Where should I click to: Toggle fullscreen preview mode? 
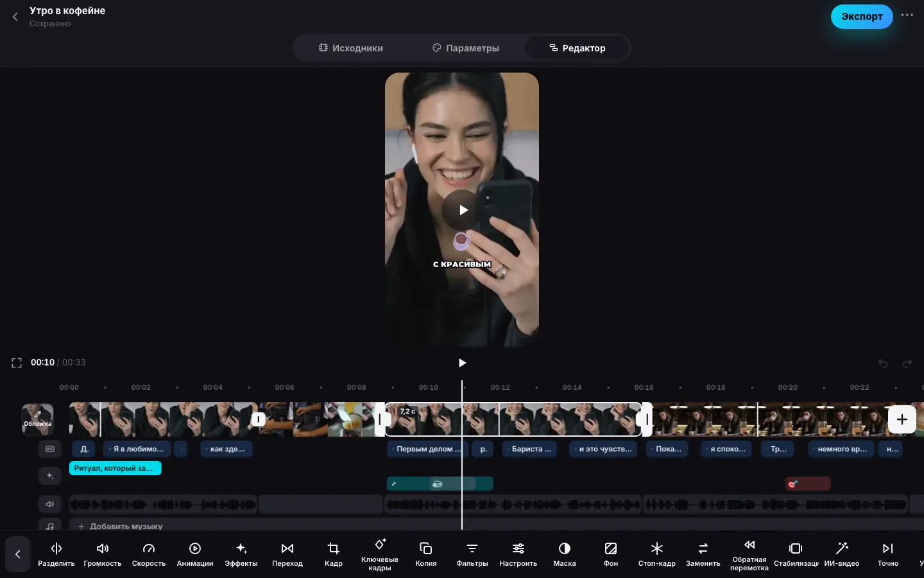click(17, 363)
